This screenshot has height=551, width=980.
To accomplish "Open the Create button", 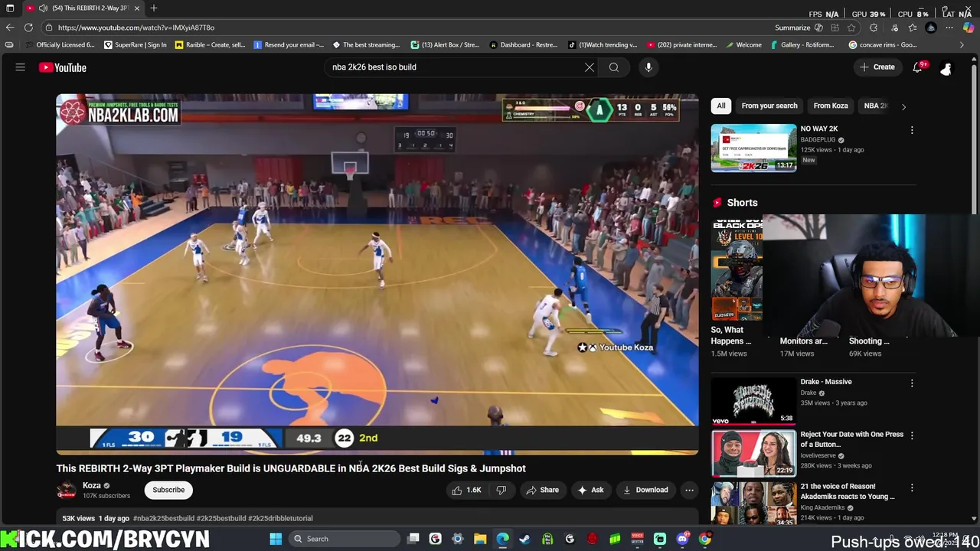I will pyautogui.click(x=877, y=67).
